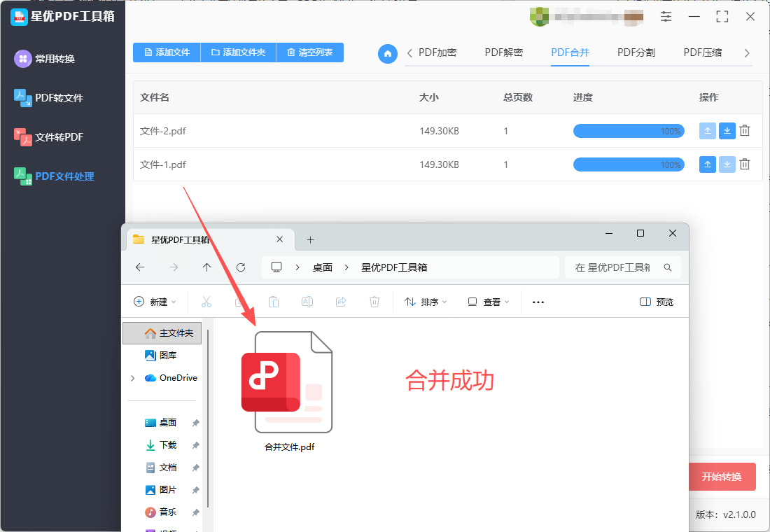Go up one folder in Explorer
The width and height of the screenshot is (770, 532).
pyautogui.click(x=206, y=267)
